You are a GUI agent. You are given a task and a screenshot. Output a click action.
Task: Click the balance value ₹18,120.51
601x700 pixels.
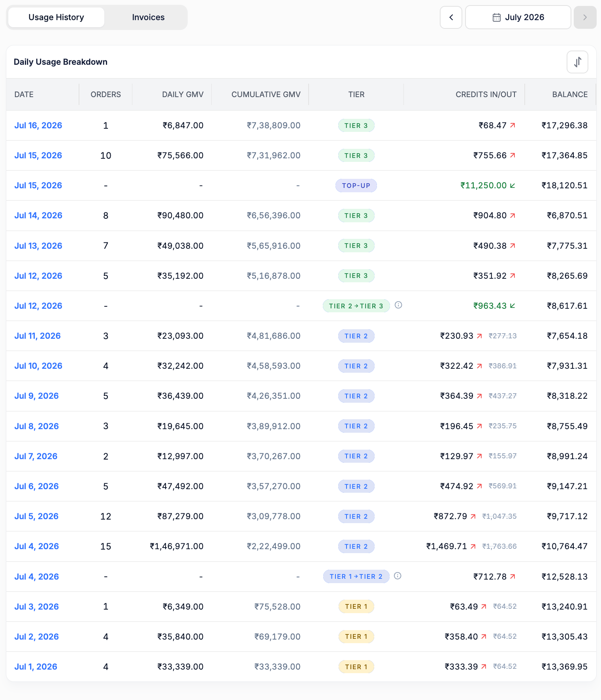coord(564,186)
